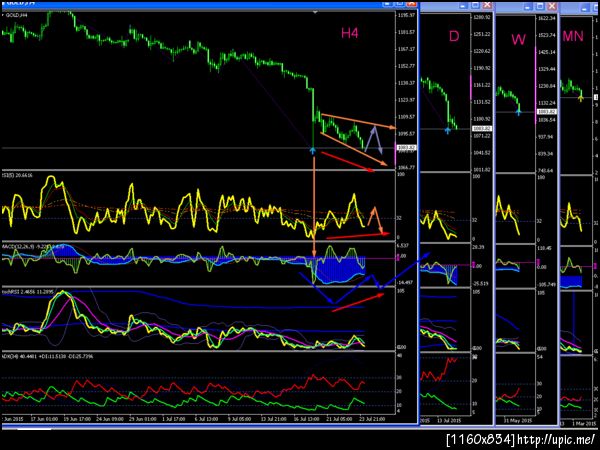Click the '9 Jul 05:00' time axis label
The image size is (600, 450).
pos(240,419)
